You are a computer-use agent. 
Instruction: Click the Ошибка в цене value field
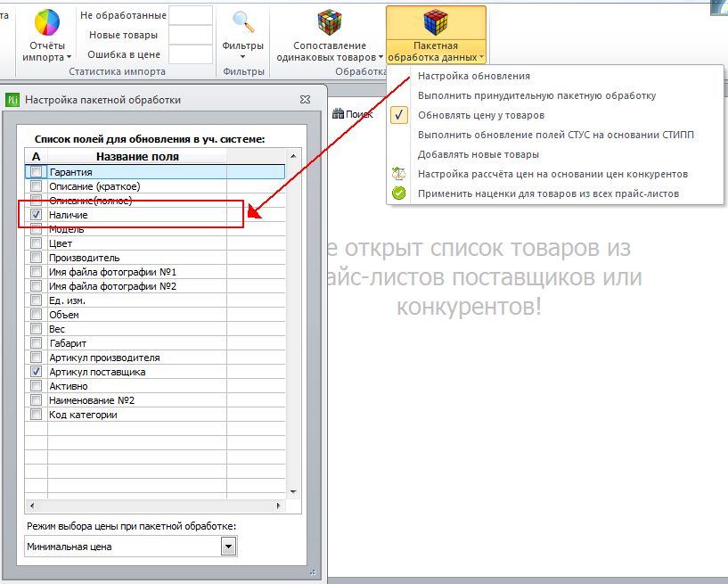pyautogui.click(x=191, y=54)
